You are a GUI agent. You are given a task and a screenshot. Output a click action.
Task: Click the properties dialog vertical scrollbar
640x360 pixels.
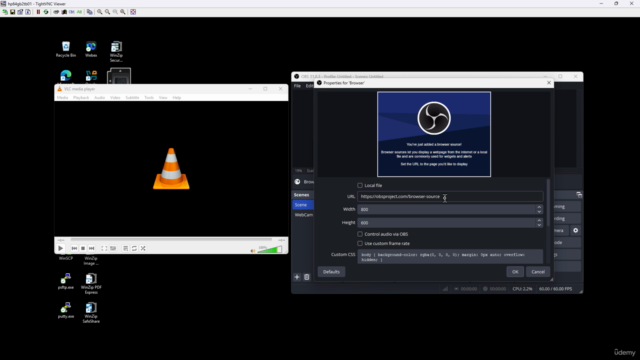pyautogui.click(x=548, y=202)
